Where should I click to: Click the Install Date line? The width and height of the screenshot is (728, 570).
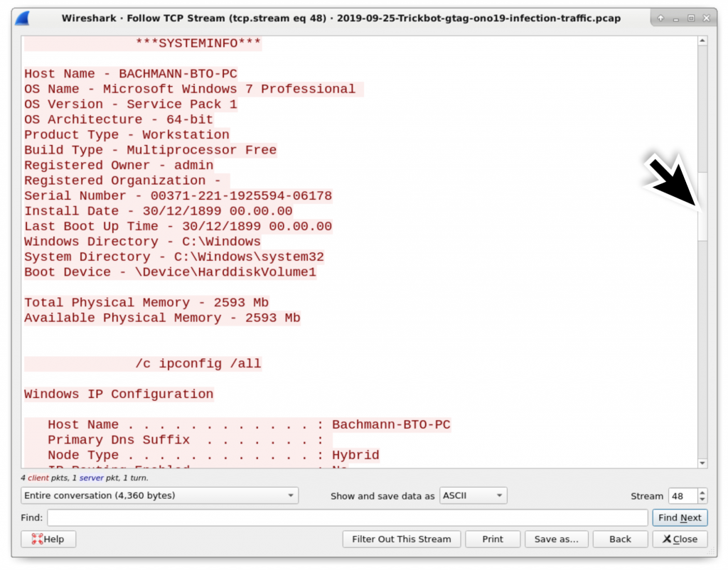tap(159, 212)
